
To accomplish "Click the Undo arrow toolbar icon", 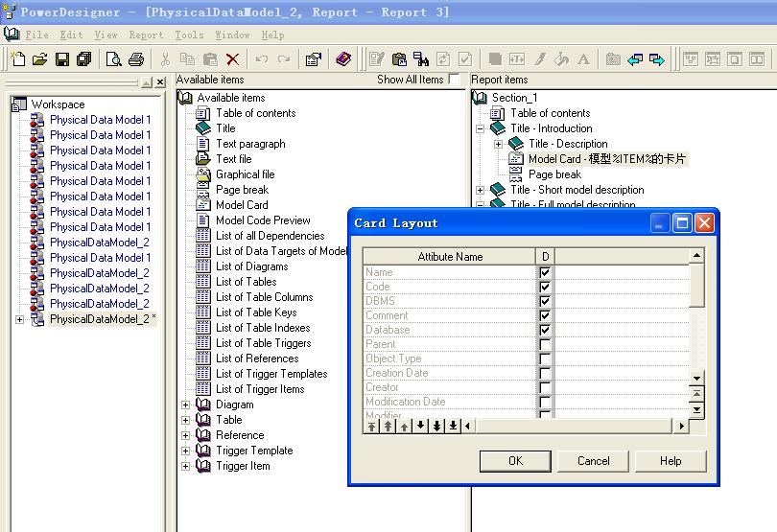I will (262, 59).
